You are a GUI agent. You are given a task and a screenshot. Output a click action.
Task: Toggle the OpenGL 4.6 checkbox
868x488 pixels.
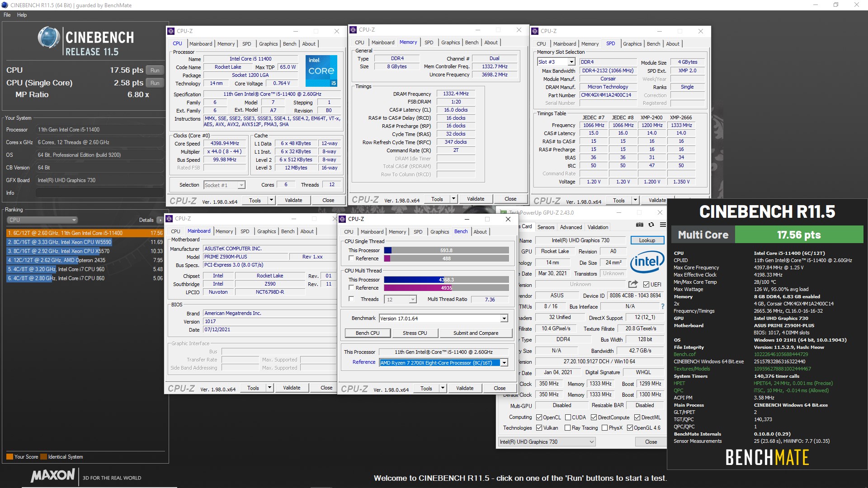point(630,428)
